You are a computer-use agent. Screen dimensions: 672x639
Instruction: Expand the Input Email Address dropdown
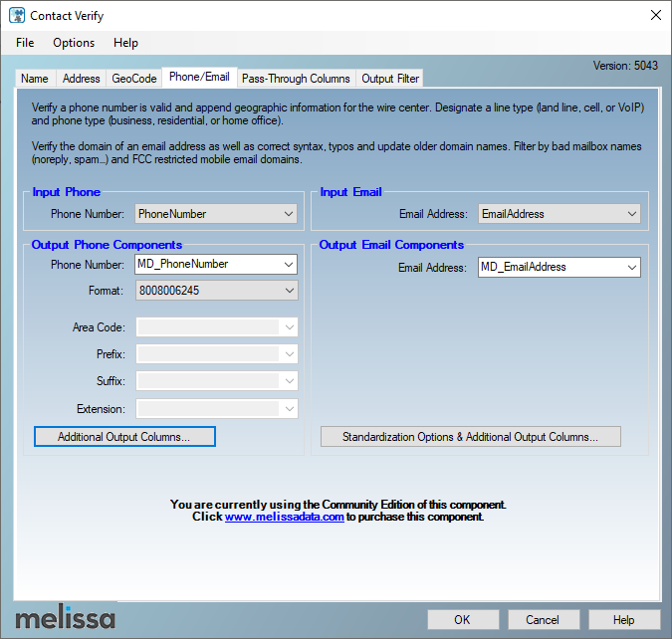pyautogui.click(x=632, y=213)
